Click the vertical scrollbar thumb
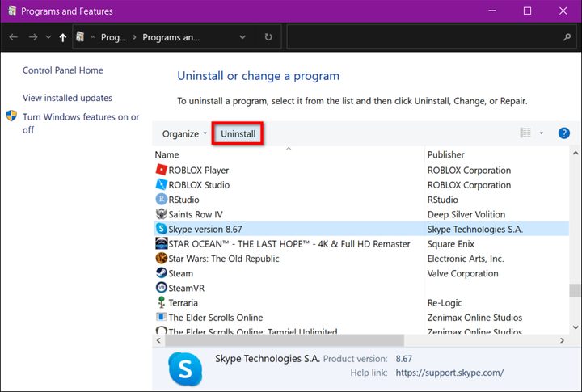The height and width of the screenshot is (392, 582). [x=575, y=290]
